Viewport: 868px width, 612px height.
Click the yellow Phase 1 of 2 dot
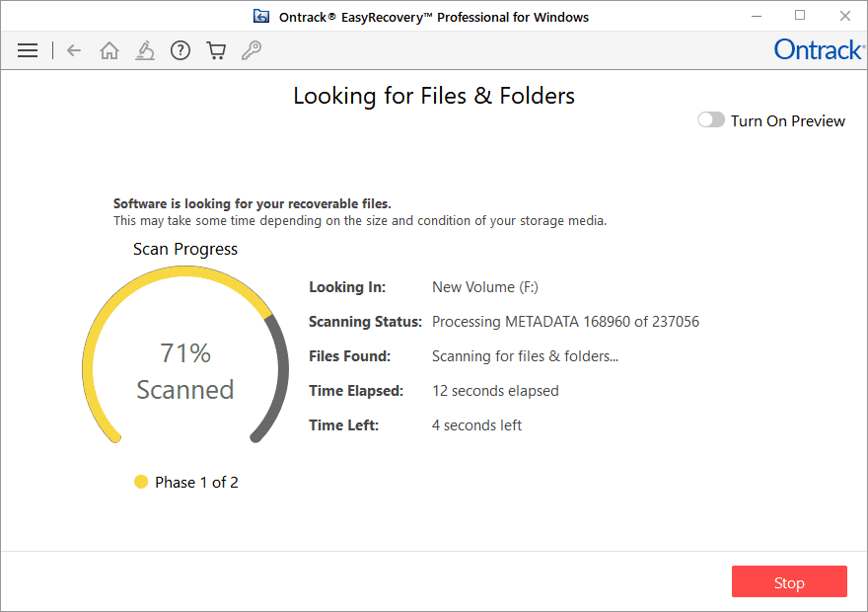point(141,482)
